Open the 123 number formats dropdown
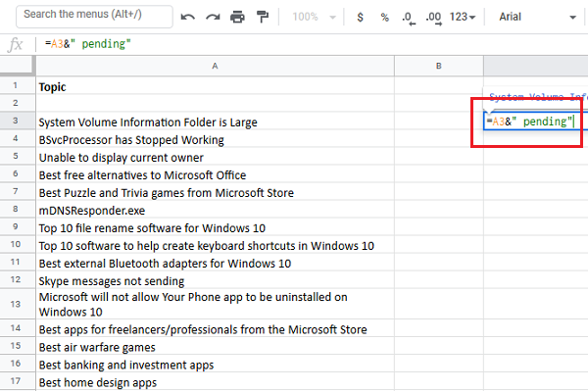588x391 pixels. pyautogui.click(x=463, y=17)
